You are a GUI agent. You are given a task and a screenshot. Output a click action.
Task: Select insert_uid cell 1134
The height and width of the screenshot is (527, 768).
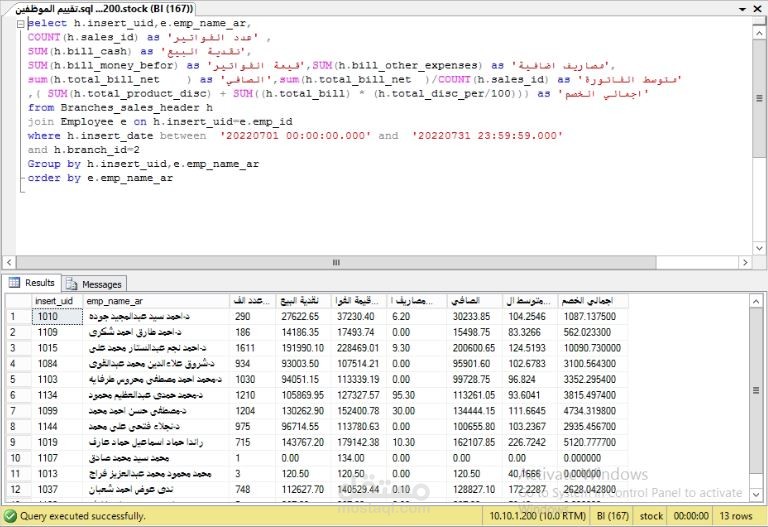tap(57, 395)
